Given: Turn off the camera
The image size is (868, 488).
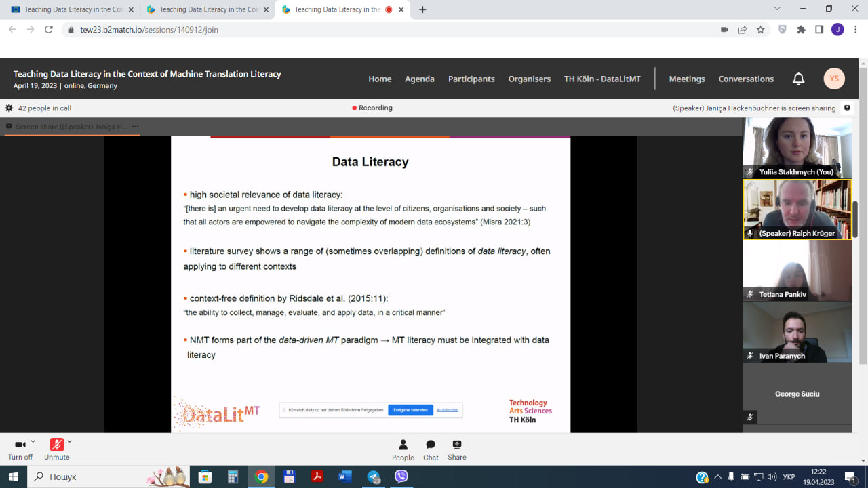Looking at the screenshot, I should pos(20,445).
